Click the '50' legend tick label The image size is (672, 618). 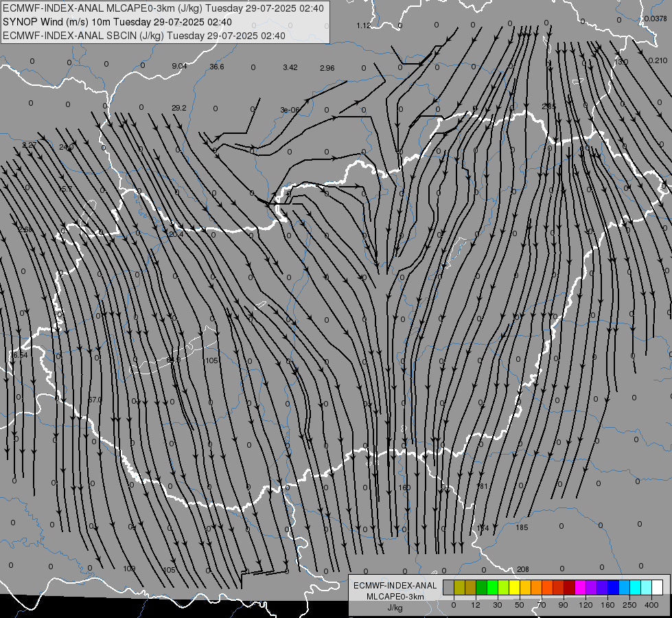point(520,605)
